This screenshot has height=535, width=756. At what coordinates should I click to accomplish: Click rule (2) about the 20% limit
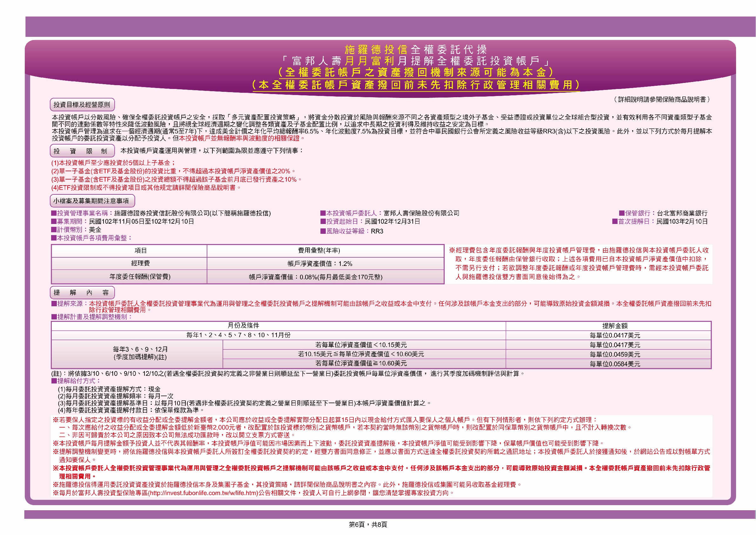pos(174,171)
